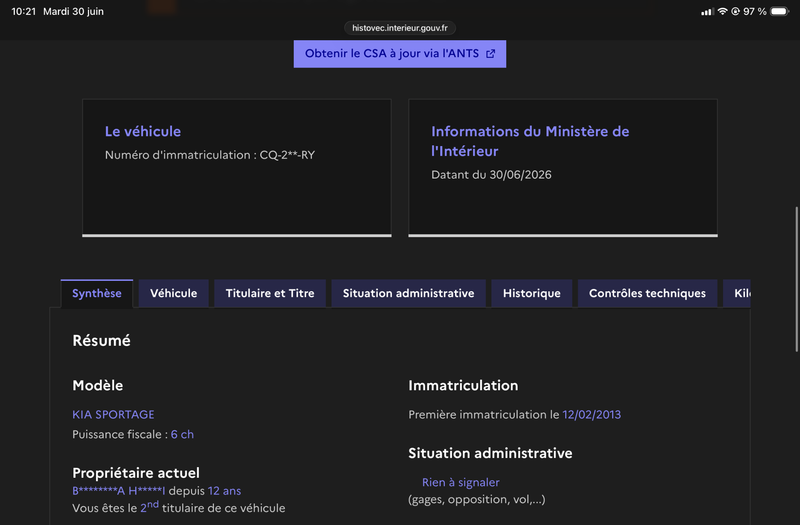
Task: Click the Immatriculation heading
Action: [x=463, y=385]
